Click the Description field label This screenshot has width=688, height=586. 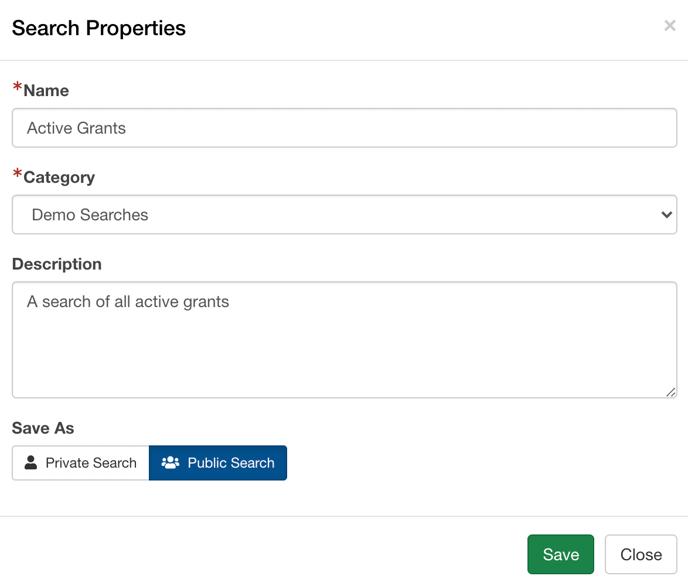57,264
